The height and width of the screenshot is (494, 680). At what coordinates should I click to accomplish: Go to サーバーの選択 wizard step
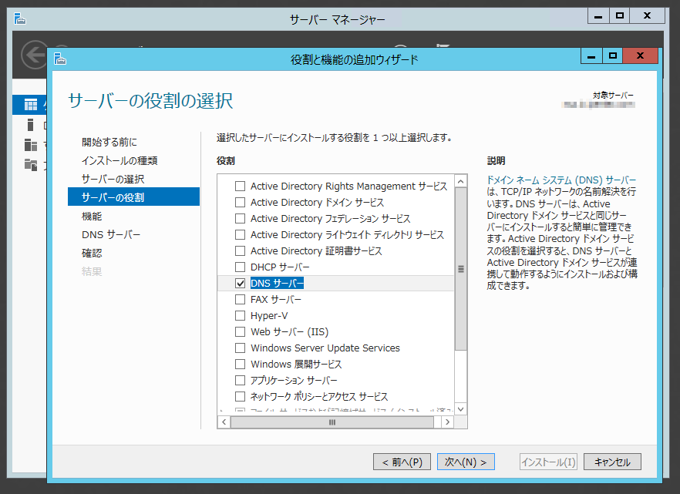(x=113, y=179)
